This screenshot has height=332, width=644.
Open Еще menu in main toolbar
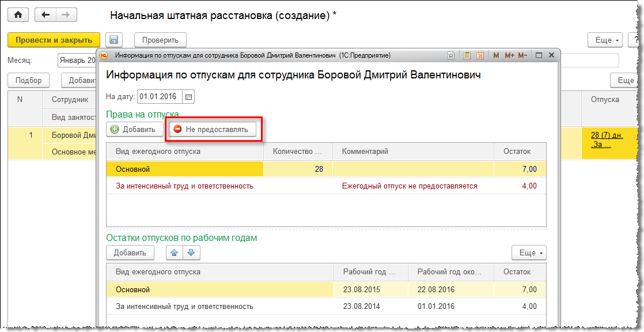[605, 40]
